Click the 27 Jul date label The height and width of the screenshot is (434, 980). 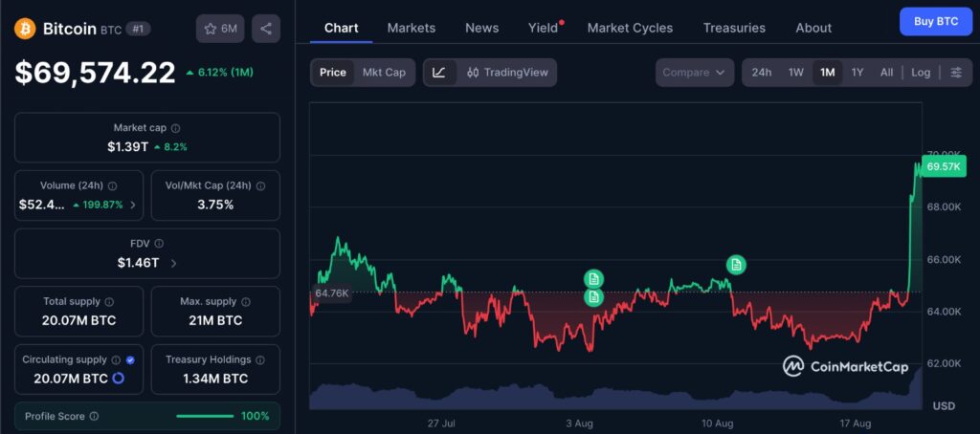click(441, 423)
